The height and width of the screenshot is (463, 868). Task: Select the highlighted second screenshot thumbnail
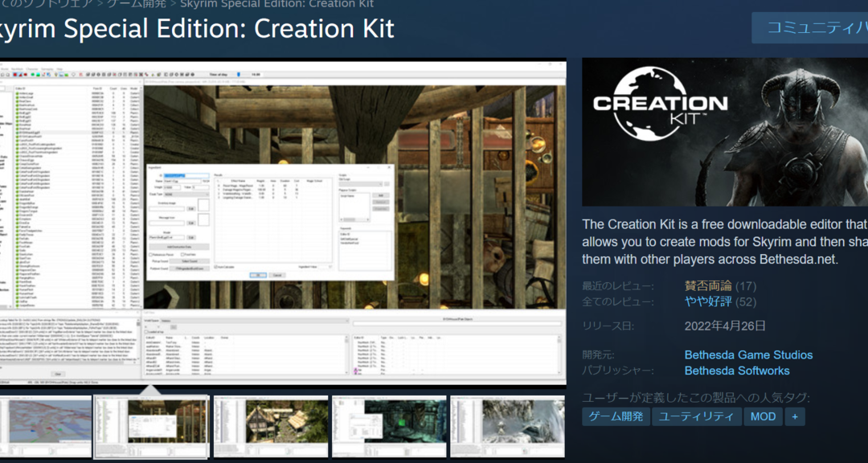151,425
